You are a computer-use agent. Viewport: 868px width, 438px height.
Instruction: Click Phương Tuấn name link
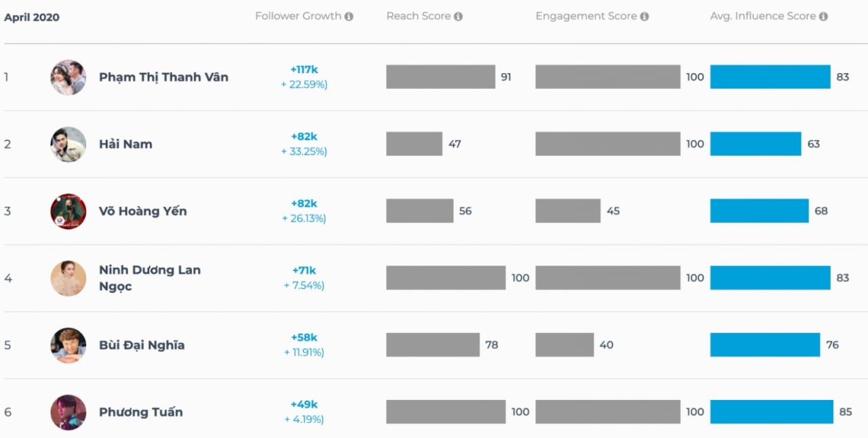pyautogui.click(x=141, y=412)
